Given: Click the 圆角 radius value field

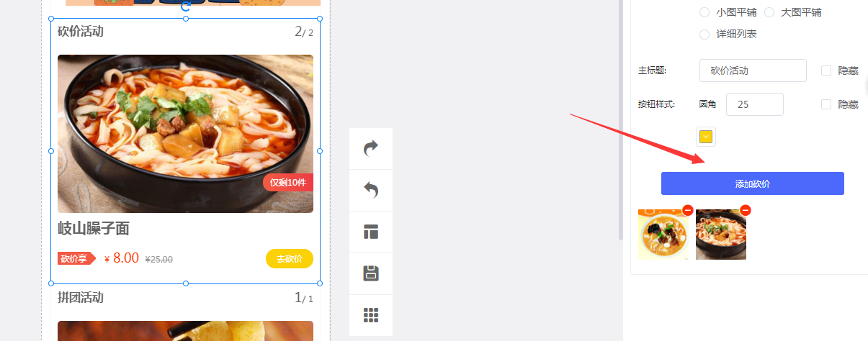Looking at the screenshot, I should click(755, 104).
